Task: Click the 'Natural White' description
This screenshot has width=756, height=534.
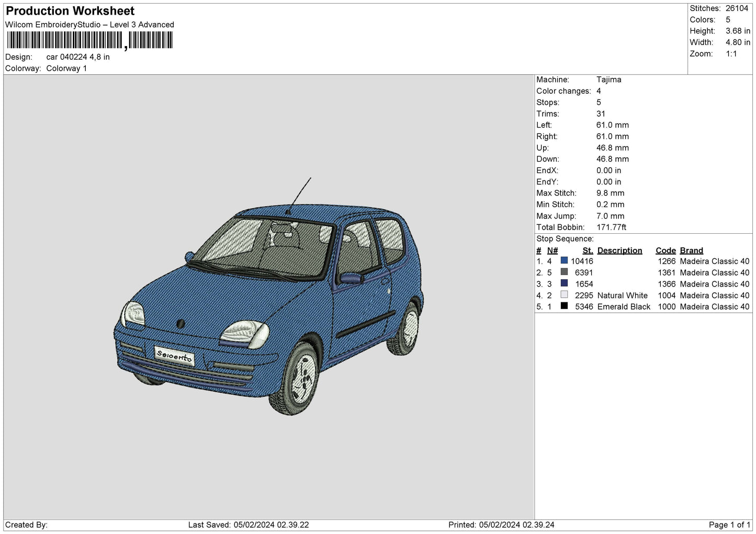Action: click(x=622, y=296)
